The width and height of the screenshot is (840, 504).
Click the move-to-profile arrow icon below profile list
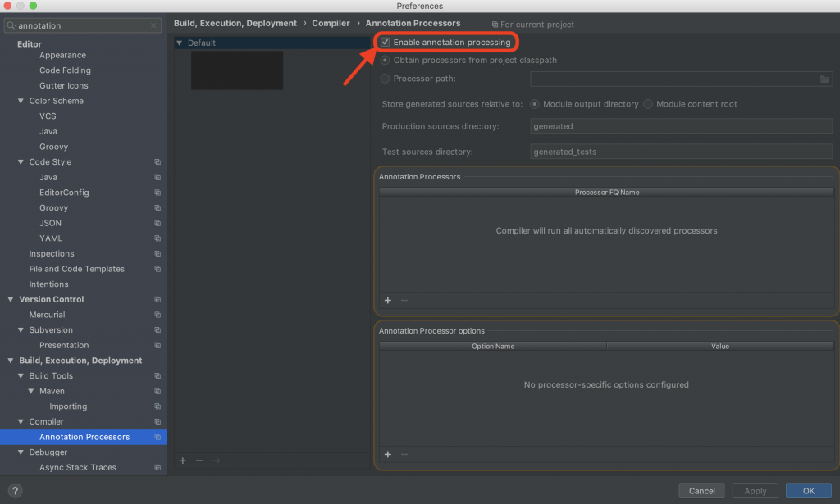pyautogui.click(x=216, y=461)
